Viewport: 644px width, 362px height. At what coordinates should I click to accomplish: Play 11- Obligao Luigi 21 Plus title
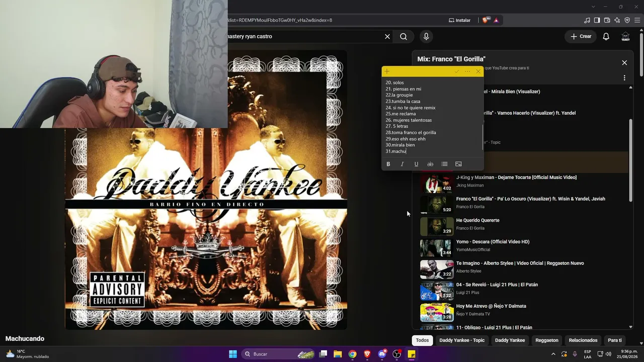(494, 327)
